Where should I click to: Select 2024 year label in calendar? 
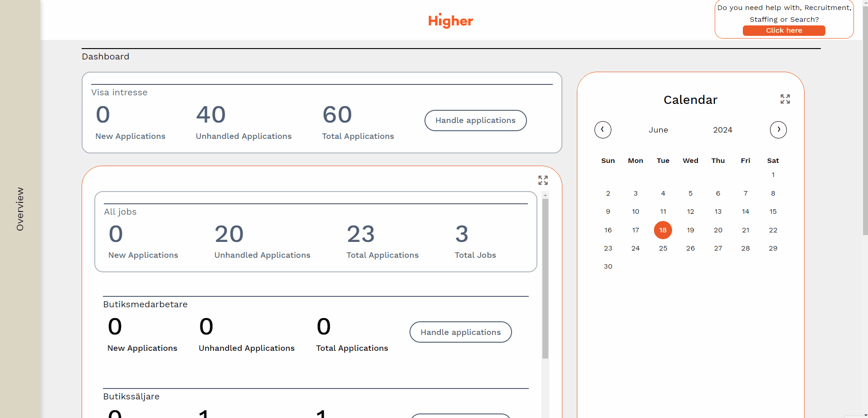tap(722, 130)
